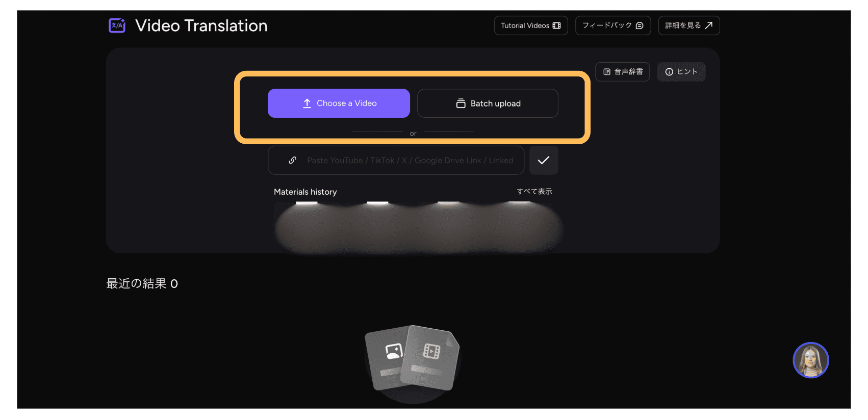Image resolution: width=868 pixels, height=420 pixels.
Task: Click the Choose a Video upload button
Action: pyautogui.click(x=339, y=103)
